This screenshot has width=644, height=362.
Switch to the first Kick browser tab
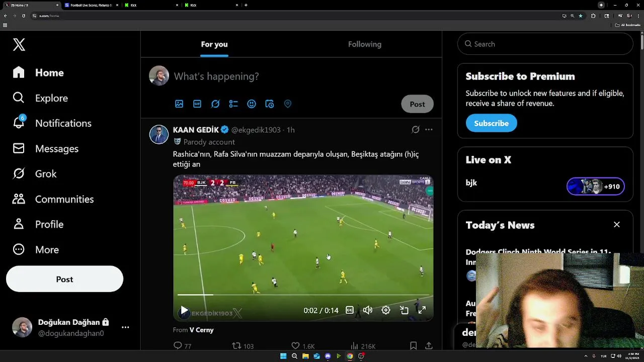coord(151,5)
